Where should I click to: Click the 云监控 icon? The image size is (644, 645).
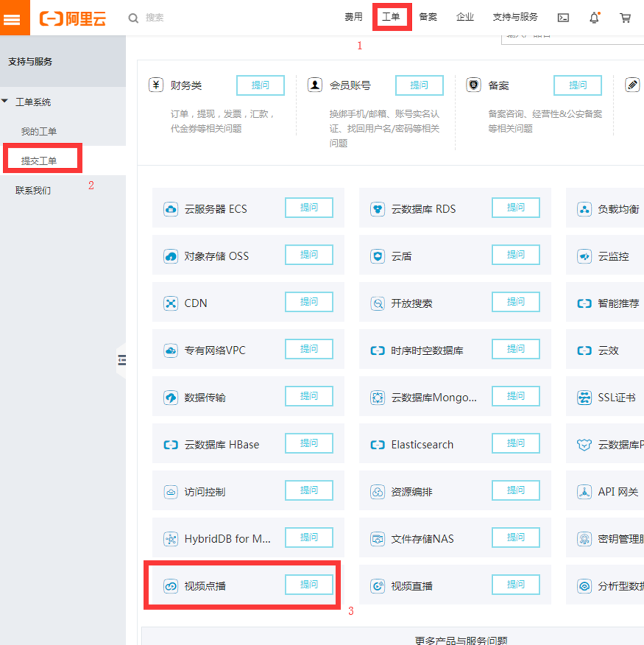click(584, 256)
